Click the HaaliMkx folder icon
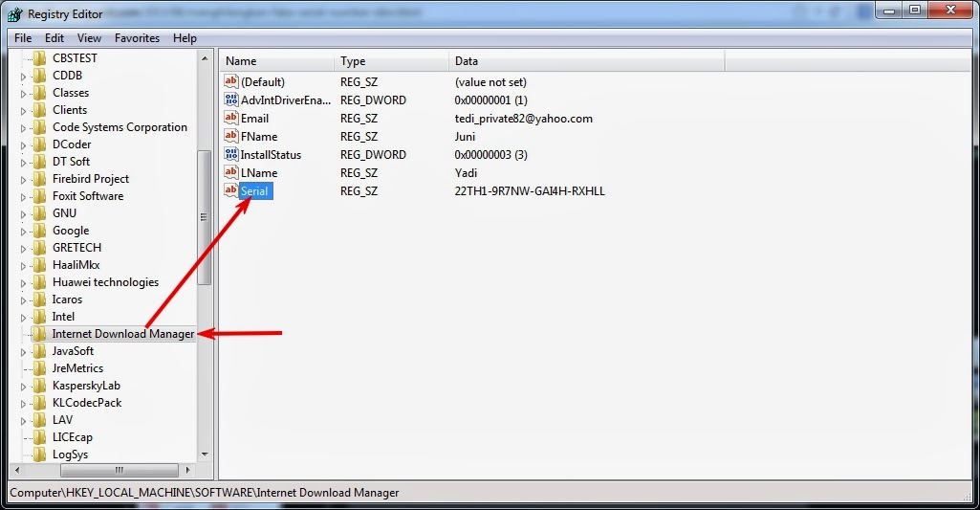The width and height of the screenshot is (980, 510). [39, 265]
